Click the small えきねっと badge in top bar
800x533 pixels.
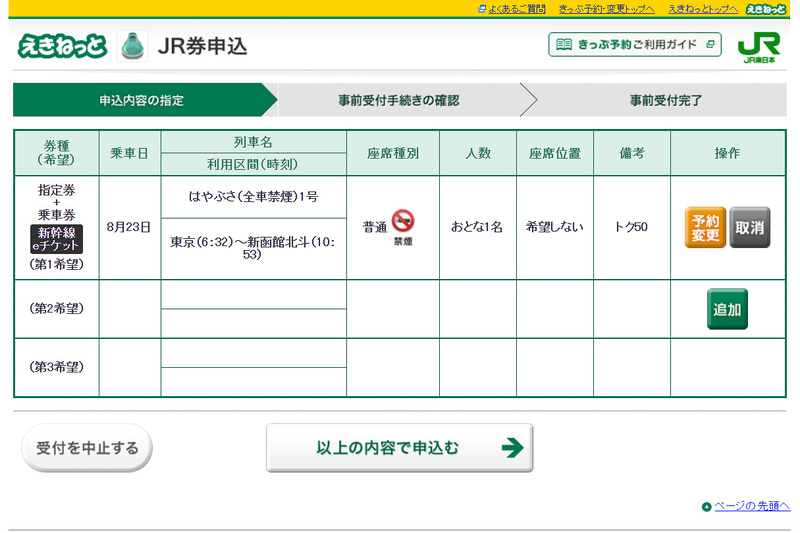click(x=766, y=9)
